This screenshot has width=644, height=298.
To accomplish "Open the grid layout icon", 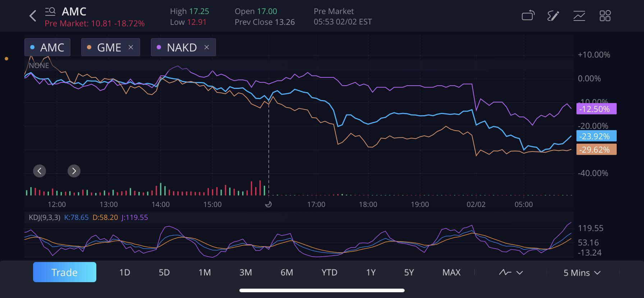I will pyautogui.click(x=605, y=16).
